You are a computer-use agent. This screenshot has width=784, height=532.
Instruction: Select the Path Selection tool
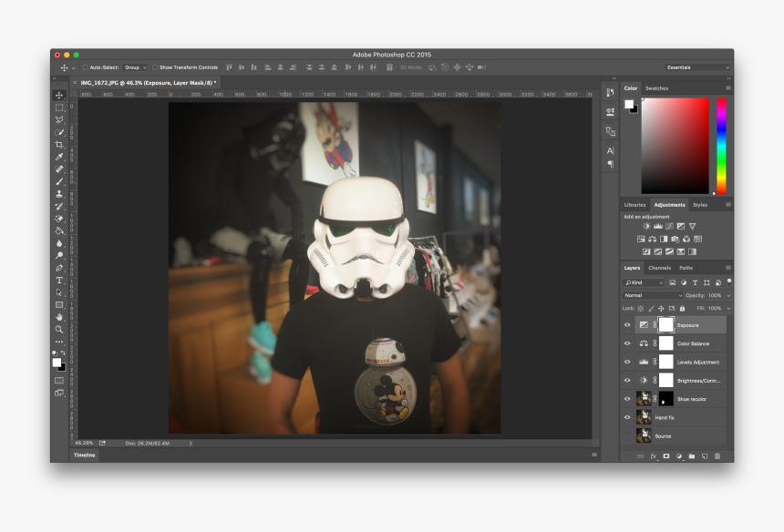click(59, 292)
